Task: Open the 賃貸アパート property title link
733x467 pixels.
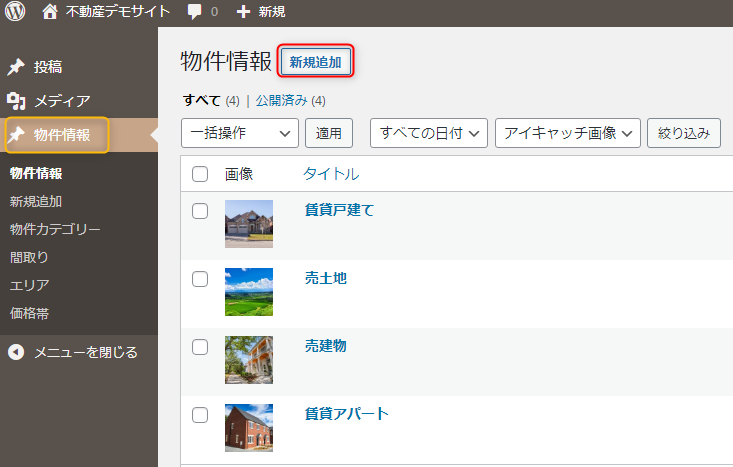Action: tap(346, 414)
